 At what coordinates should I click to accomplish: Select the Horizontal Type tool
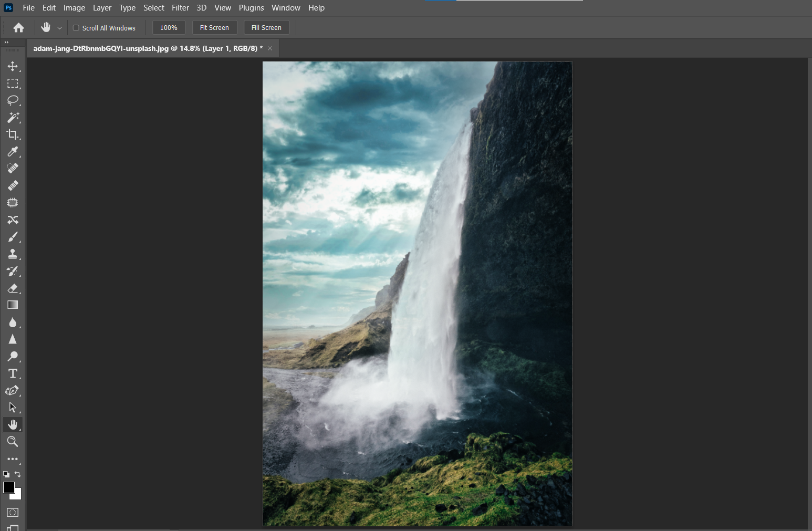tap(13, 373)
